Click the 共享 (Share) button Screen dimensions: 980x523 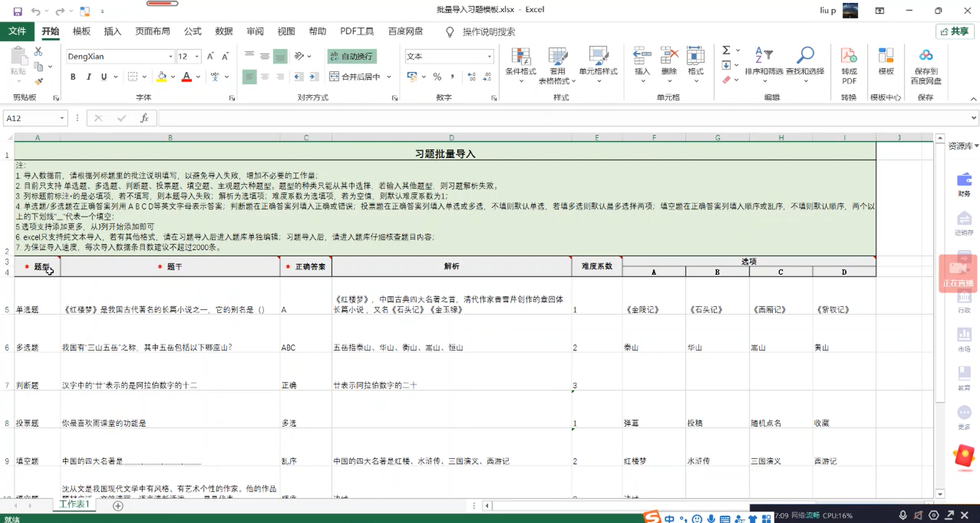[x=954, y=32]
